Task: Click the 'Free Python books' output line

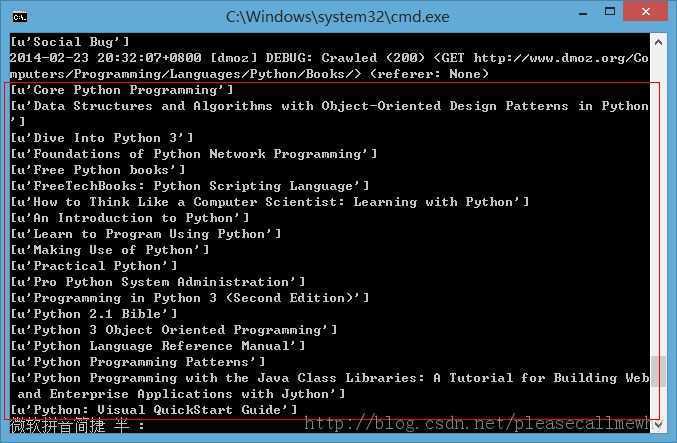Action: [x=98, y=170]
